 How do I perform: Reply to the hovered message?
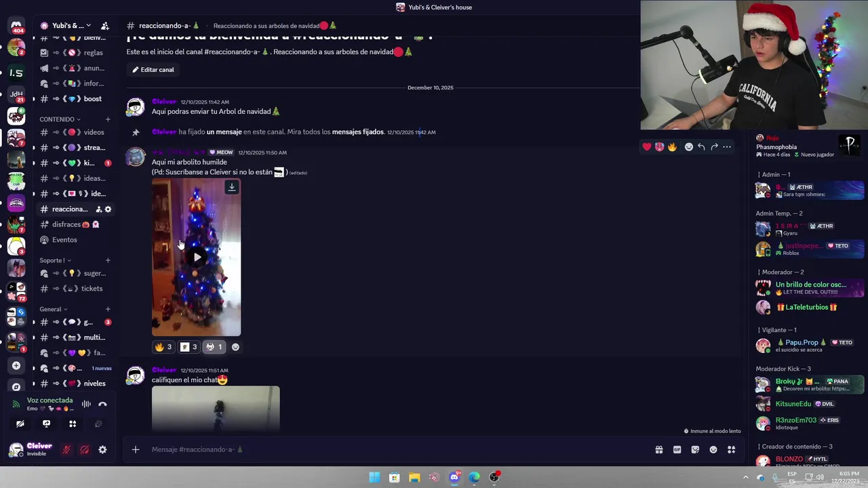701,146
